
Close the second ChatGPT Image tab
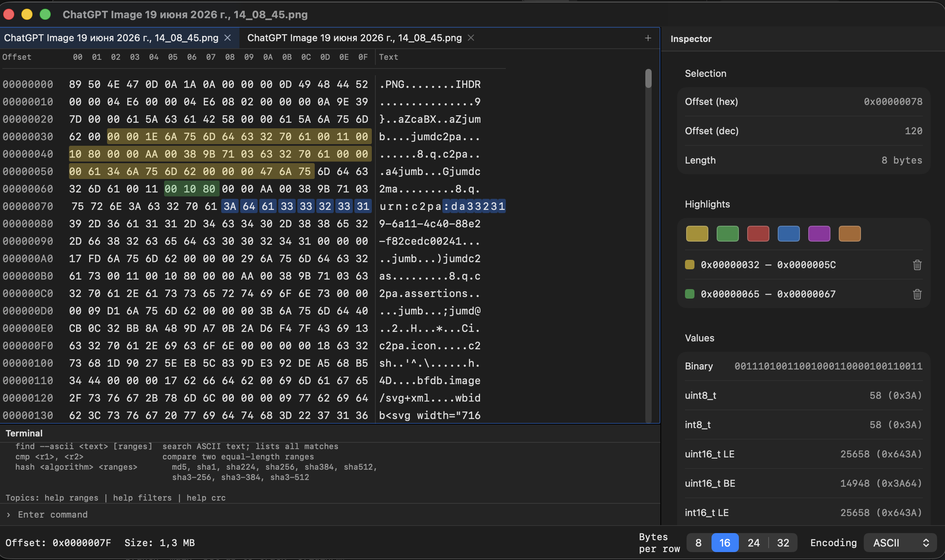[x=471, y=38]
